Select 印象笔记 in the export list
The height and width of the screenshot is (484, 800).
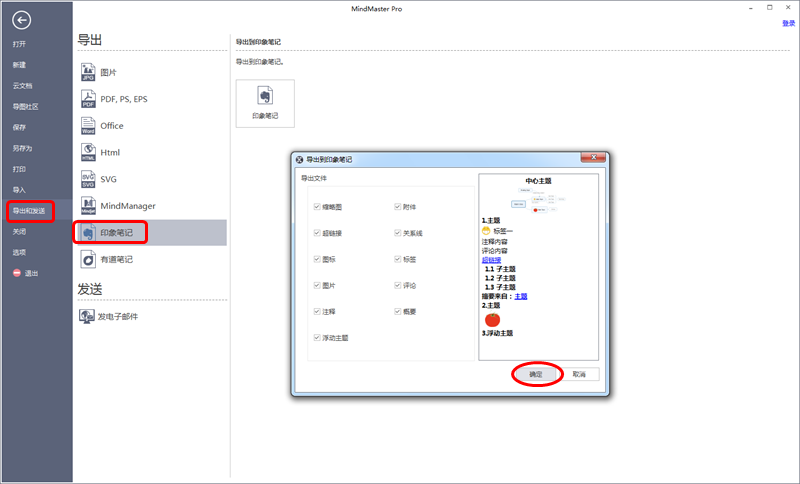pos(152,233)
